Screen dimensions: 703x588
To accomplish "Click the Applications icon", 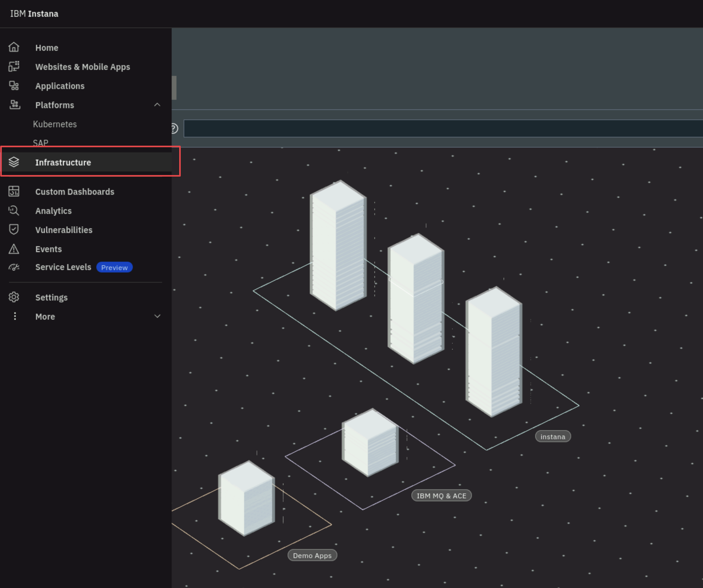I will pyautogui.click(x=14, y=86).
